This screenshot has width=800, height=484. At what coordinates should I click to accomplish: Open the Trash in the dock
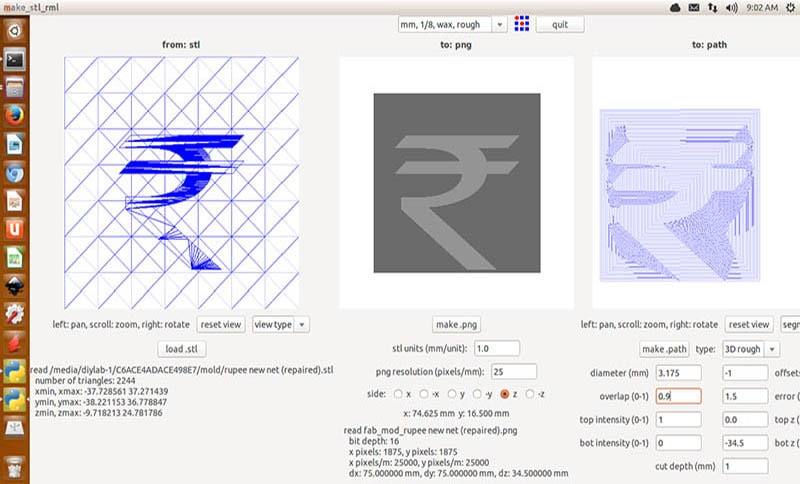(x=14, y=467)
